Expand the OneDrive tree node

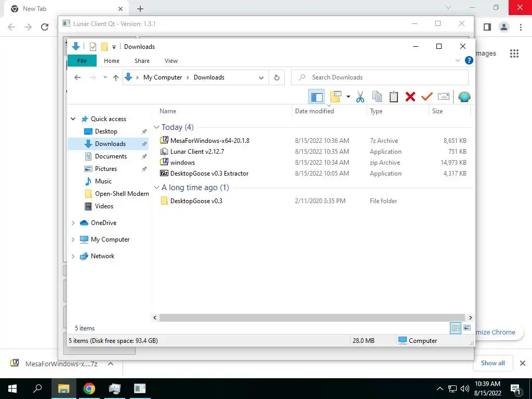pyautogui.click(x=73, y=223)
